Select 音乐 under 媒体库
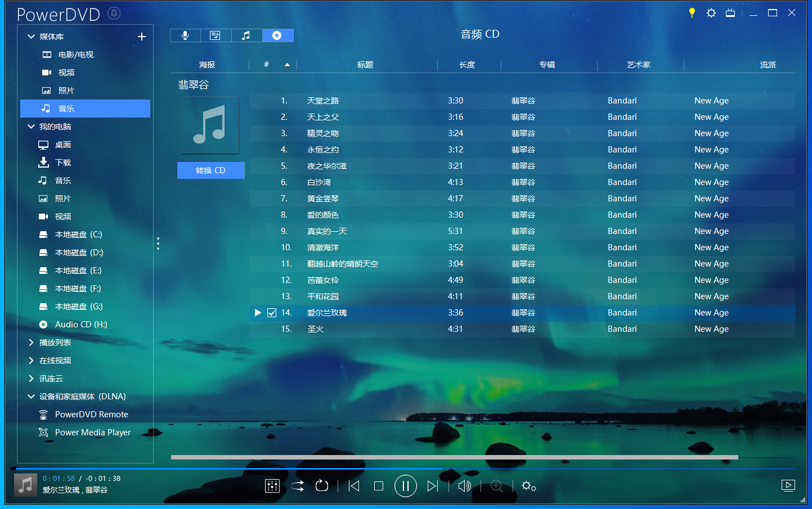Image resolution: width=812 pixels, height=509 pixels. click(x=86, y=109)
